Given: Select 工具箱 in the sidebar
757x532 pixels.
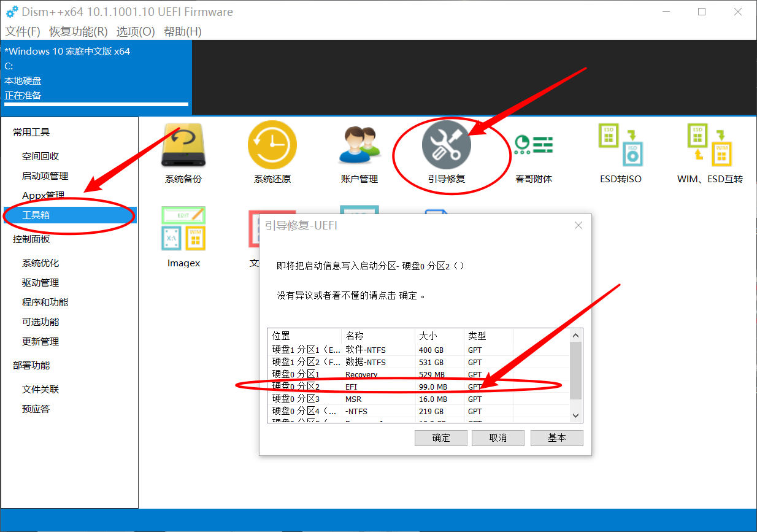Looking at the screenshot, I should [70, 215].
